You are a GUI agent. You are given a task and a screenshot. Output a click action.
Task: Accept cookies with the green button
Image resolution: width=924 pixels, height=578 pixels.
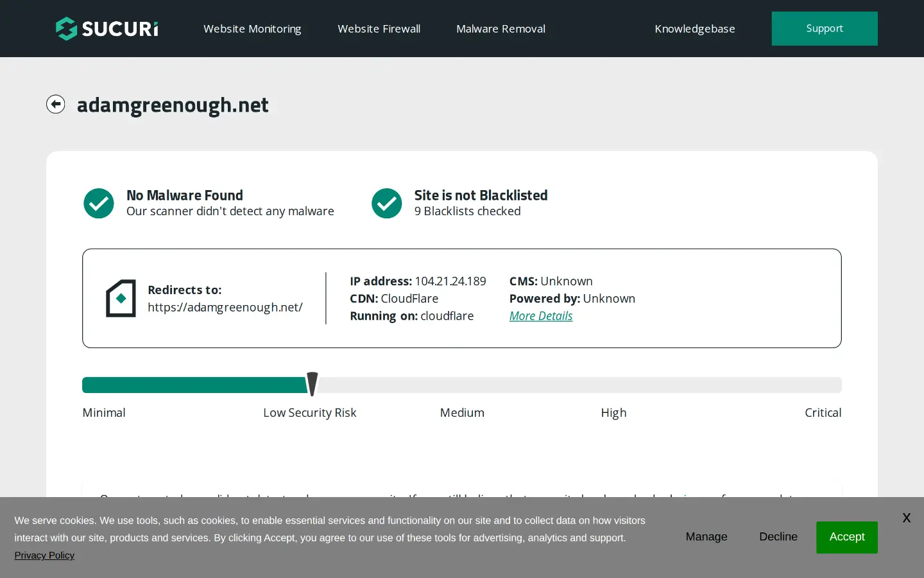tap(847, 537)
